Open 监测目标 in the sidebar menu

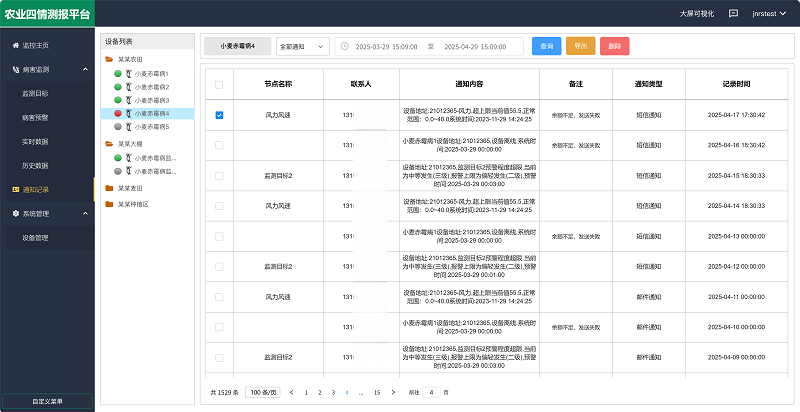coord(35,93)
